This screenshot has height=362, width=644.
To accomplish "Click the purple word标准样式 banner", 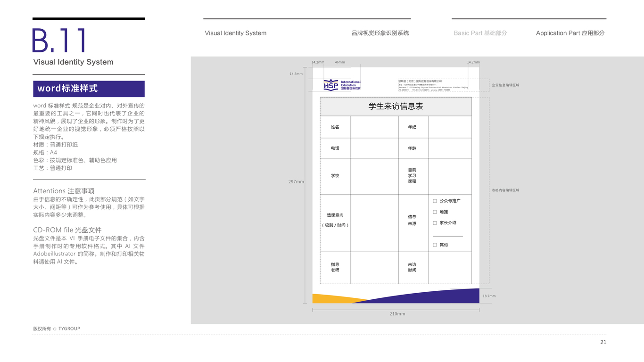I will pyautogui.click(x=89, y=89).
